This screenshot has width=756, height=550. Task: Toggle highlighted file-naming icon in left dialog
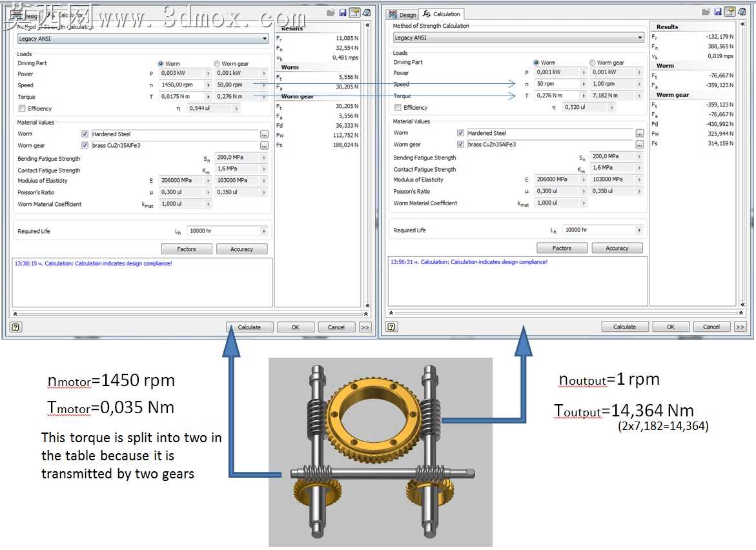(x=354, y=12)
